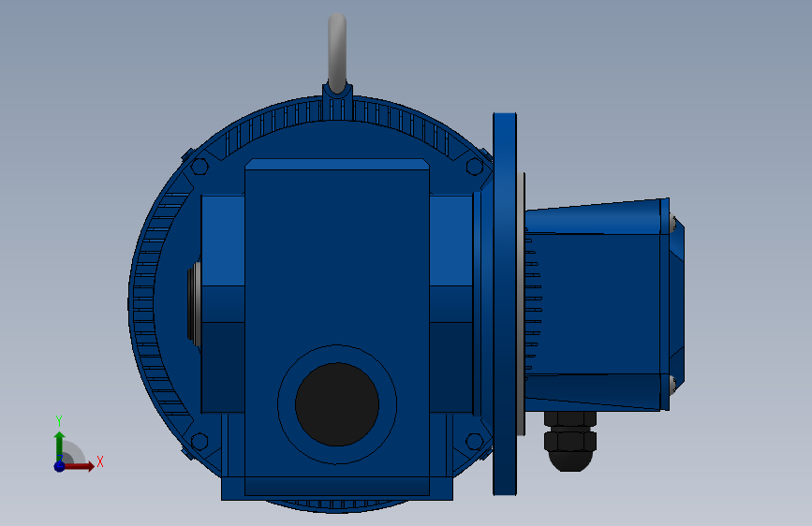Select the top-left hex bolt on round cover
812x526 pixels.
pyautogui.click(x=199, y=167)
